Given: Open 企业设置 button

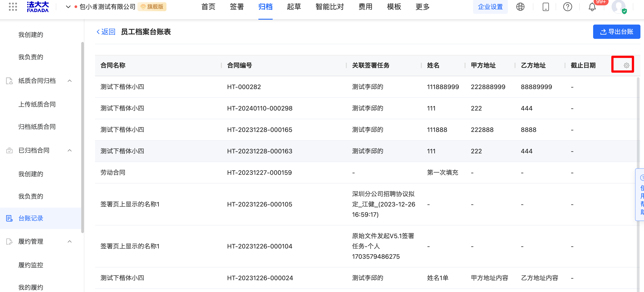Looking at the screenshot, I should click(490, 7).
